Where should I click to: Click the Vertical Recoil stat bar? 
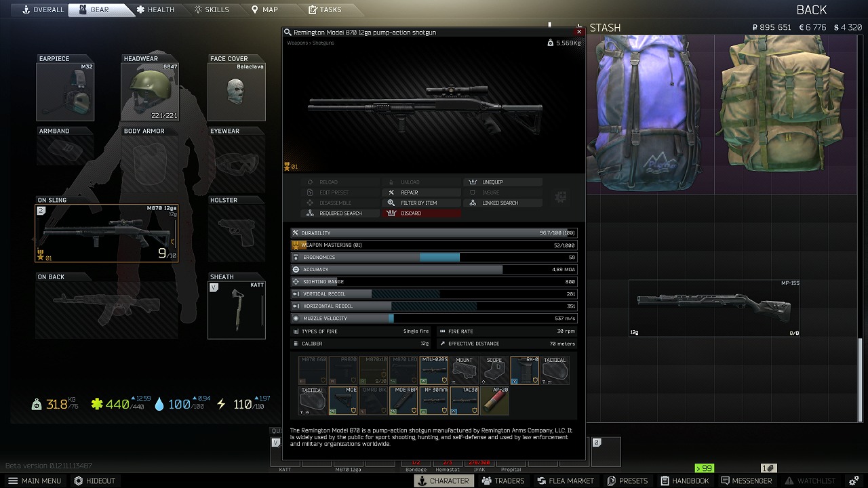pyautogui.click(x=434, y=294)
